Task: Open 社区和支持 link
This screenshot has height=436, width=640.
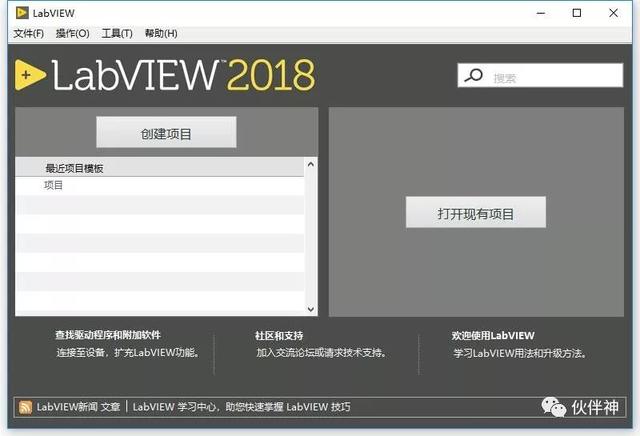Action: coord(279,336)
